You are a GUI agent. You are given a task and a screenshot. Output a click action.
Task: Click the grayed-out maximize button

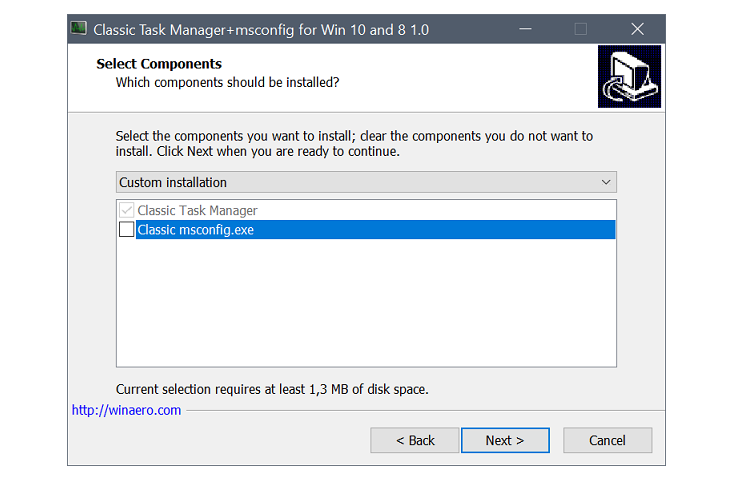coord(581,29)
